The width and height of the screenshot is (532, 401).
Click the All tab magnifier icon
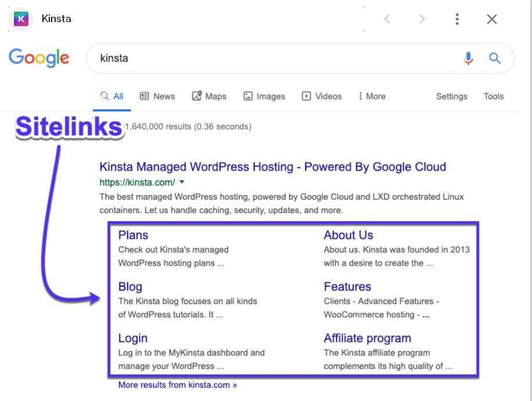104,96
